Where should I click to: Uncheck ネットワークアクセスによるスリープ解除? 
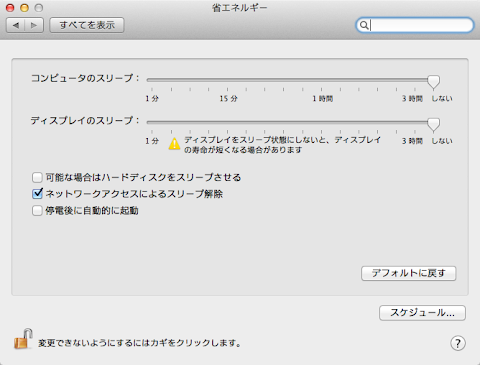[x=37, y=194]
